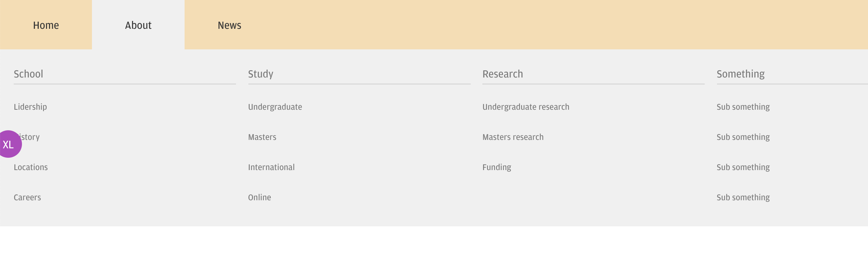Open the Undergraduate research link
Image resolution: width=868 pixels, height=275 pixels.
pos(526,107)
